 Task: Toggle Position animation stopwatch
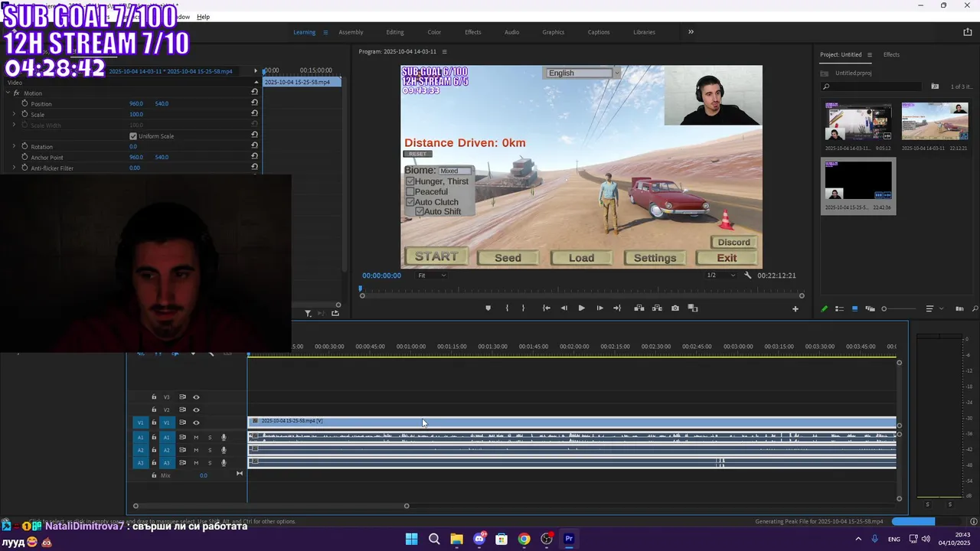24,103
